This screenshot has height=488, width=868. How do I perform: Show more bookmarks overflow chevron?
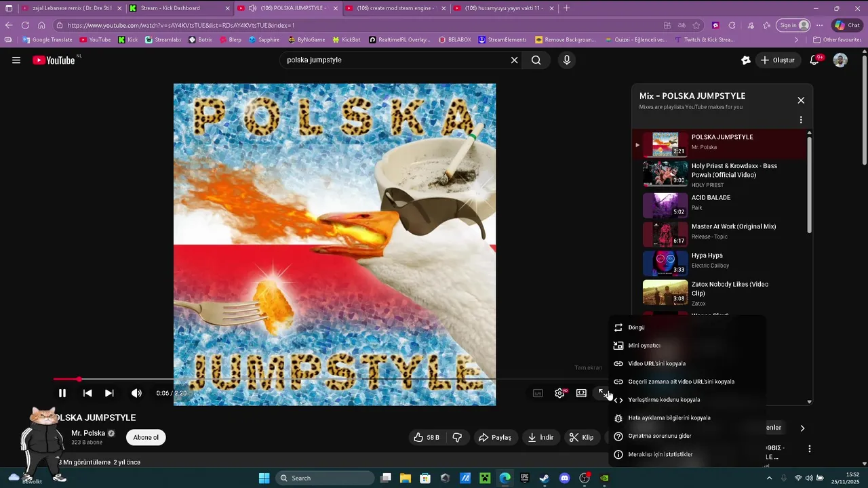point(797,40)
